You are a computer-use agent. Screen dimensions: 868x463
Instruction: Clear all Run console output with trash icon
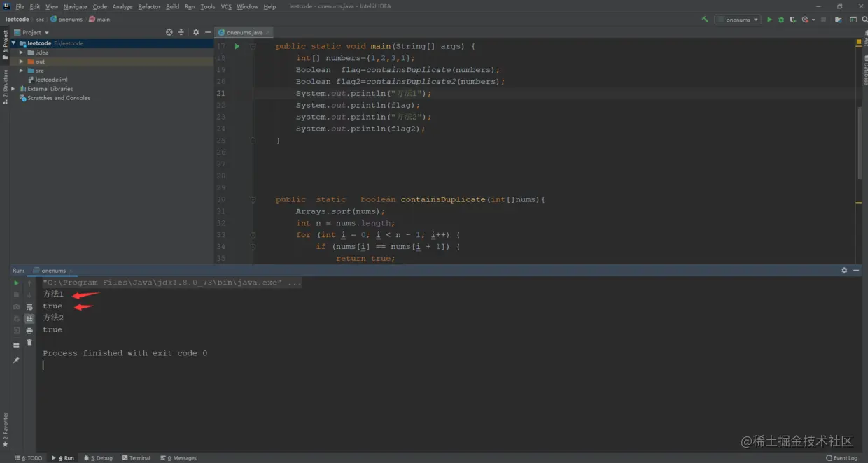point(29,342)
